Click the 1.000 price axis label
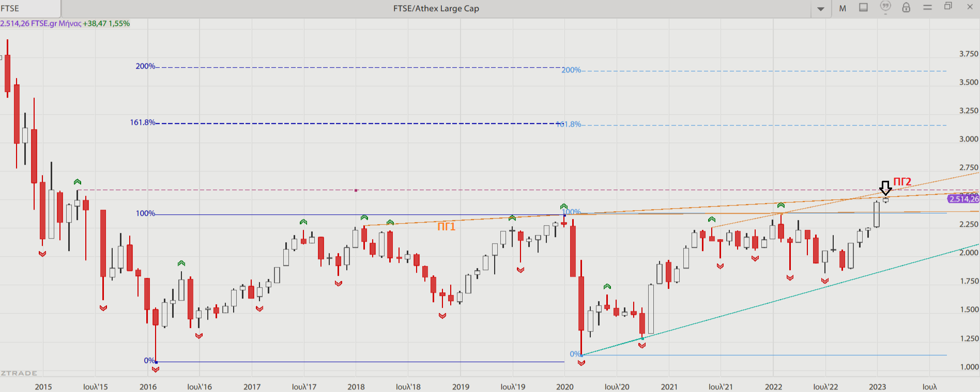Screen dimensions: 980x392 click(969, 367)
